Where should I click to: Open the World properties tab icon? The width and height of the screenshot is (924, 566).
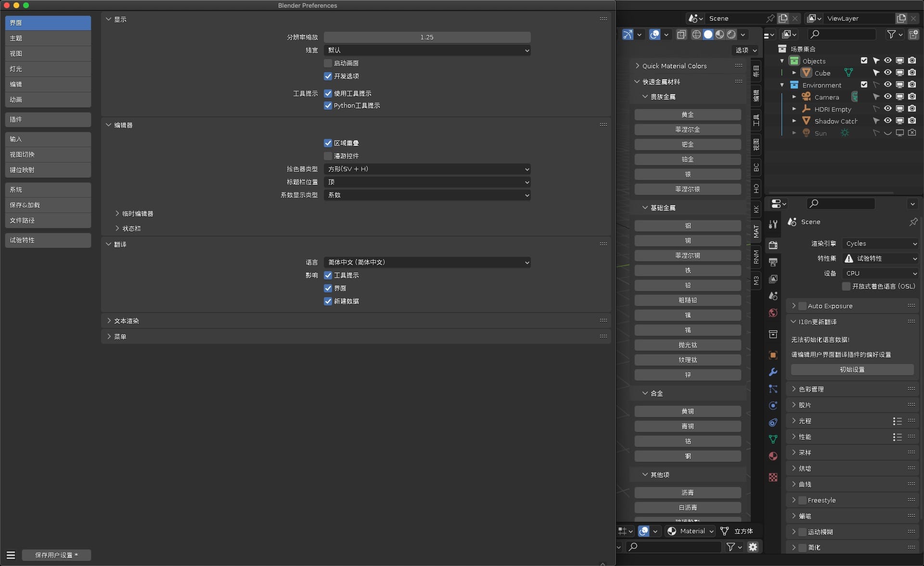click(x=773, y=313)
